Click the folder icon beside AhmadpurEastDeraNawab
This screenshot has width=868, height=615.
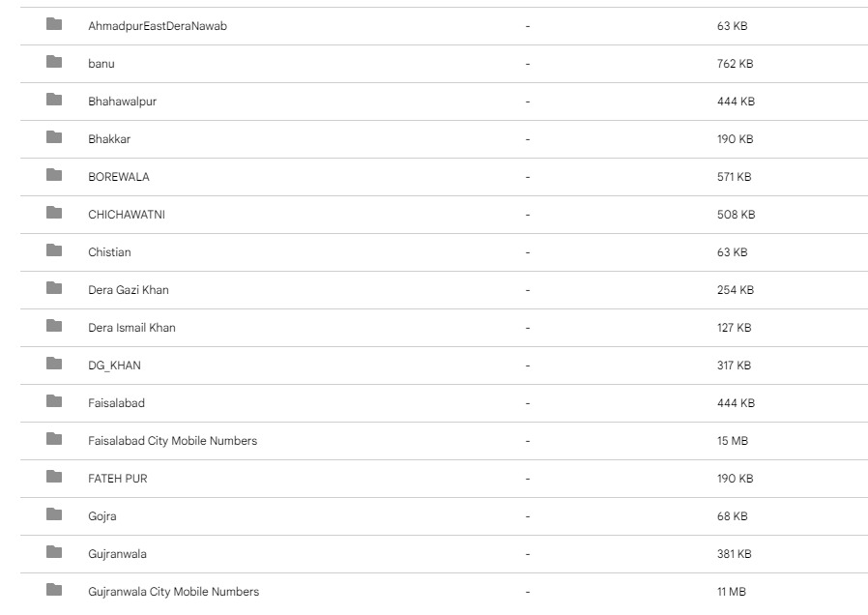tap(54, 24)
